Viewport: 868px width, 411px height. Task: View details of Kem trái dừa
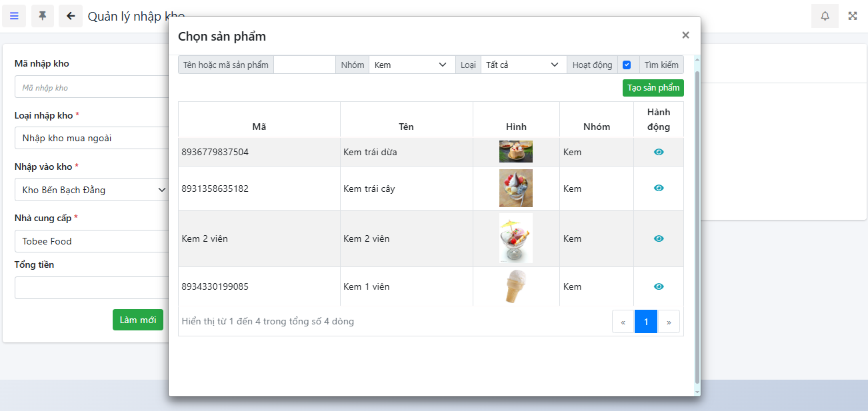[x=659, y=152]
